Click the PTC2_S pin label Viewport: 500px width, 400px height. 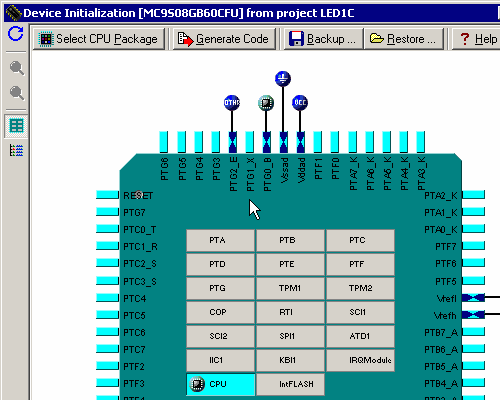140,264
